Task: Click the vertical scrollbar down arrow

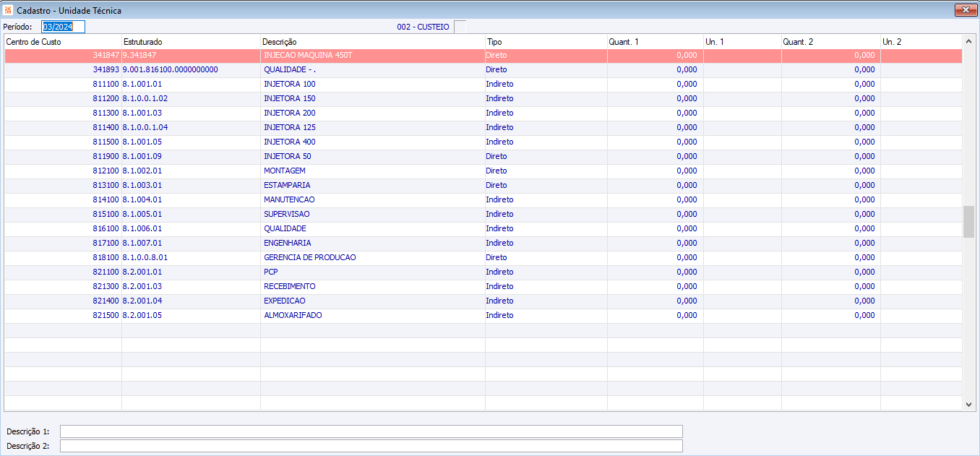Action: click(969, 405)
